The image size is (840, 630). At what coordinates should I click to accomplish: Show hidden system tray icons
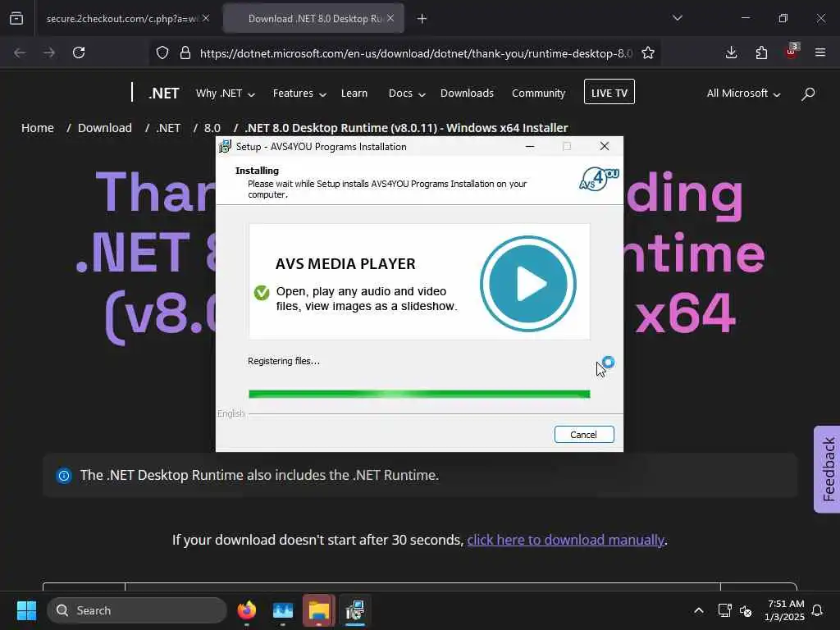click(699, 610)
